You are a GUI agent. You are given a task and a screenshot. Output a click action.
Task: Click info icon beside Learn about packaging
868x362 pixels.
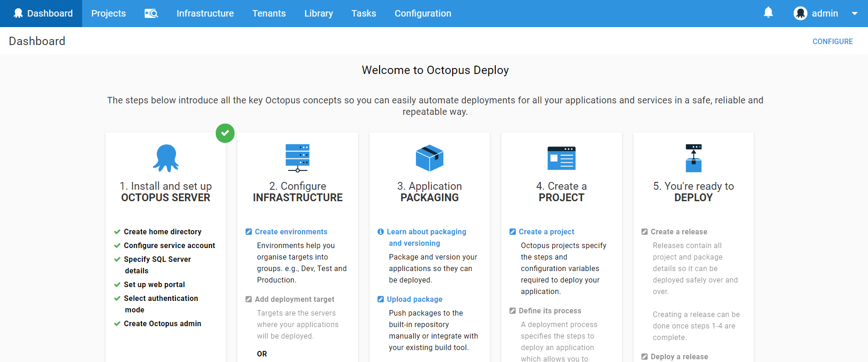pyautogui.click(x=381, y=232)
